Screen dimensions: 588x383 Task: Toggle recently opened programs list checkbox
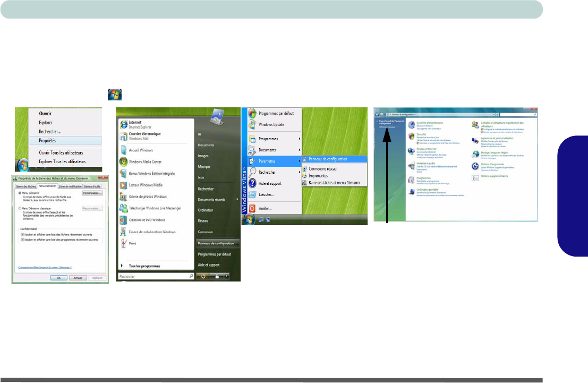pyautogui.click(x=22, y=240)
